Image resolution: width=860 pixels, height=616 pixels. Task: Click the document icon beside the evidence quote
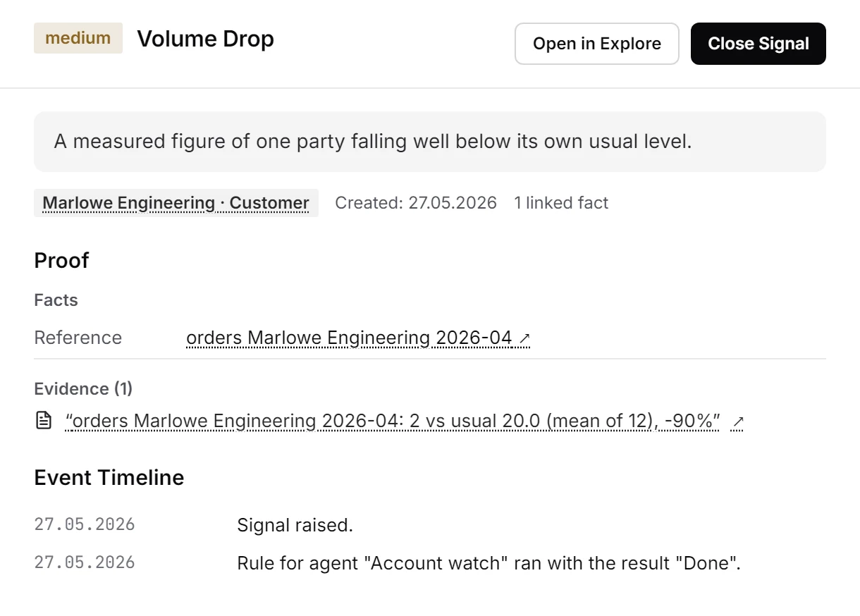pyautogui.click(x=44, y=421)
